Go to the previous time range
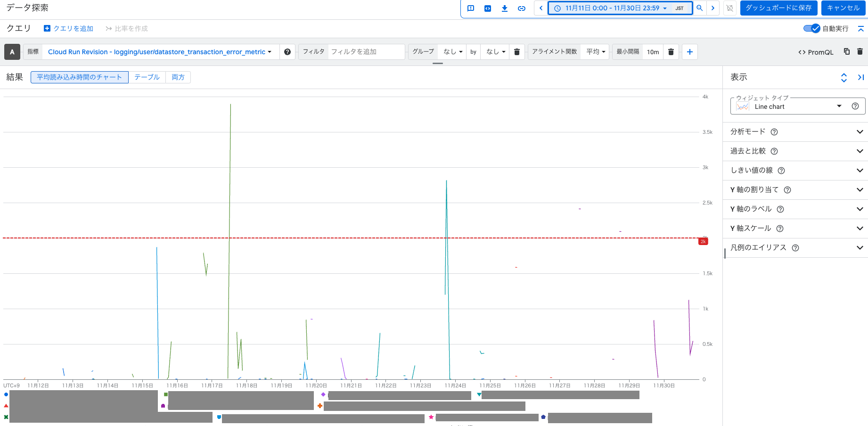The height and width of the screenshot is (426, 868). coord(541,8)
